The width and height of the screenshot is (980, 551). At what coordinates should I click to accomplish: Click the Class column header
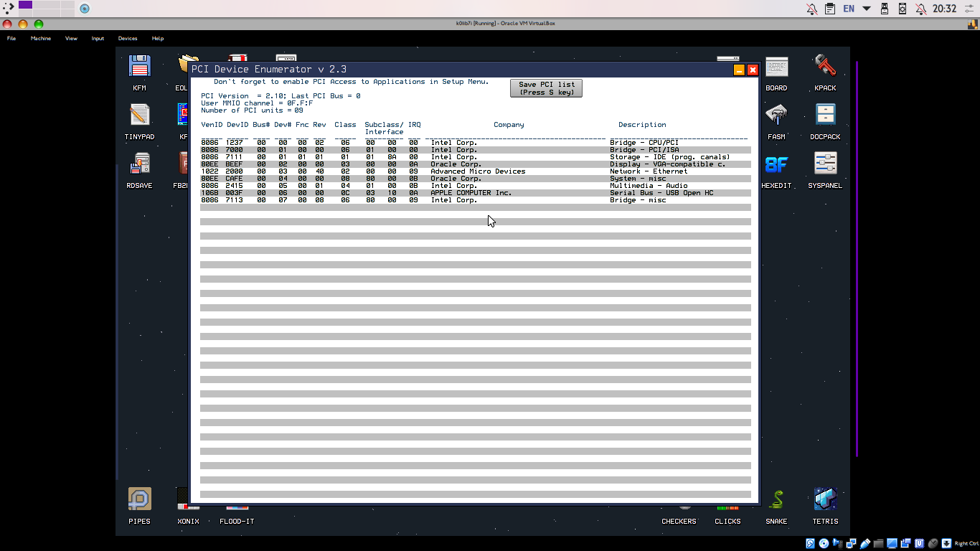pyautogui.click(x=345, y=125)
